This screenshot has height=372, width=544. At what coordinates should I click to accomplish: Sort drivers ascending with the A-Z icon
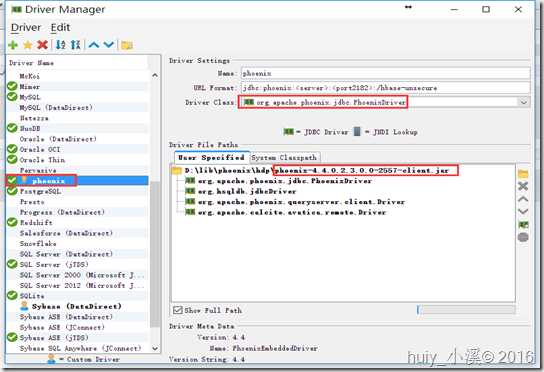pyautogui.click(x=61, y=45)
